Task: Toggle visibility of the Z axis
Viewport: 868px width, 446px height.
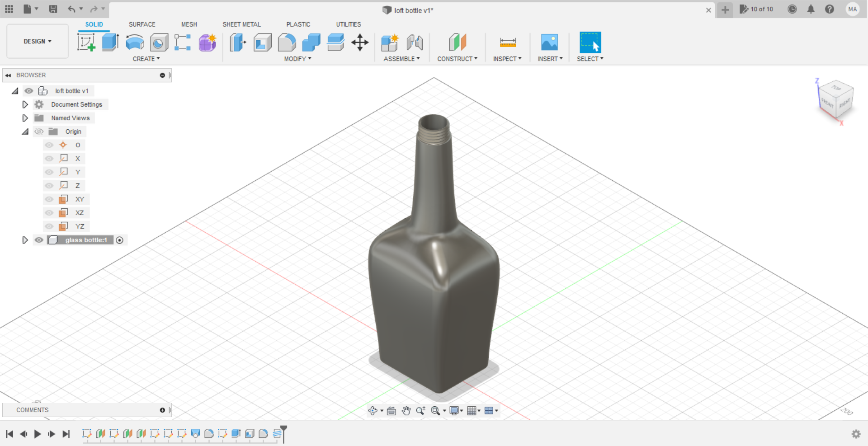Action: click(x=49, y=186)
